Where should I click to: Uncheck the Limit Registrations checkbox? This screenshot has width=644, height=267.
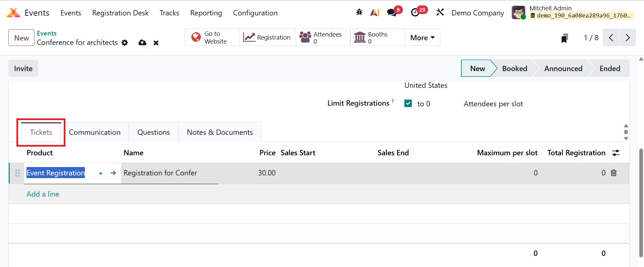click(x=408, y=103)
